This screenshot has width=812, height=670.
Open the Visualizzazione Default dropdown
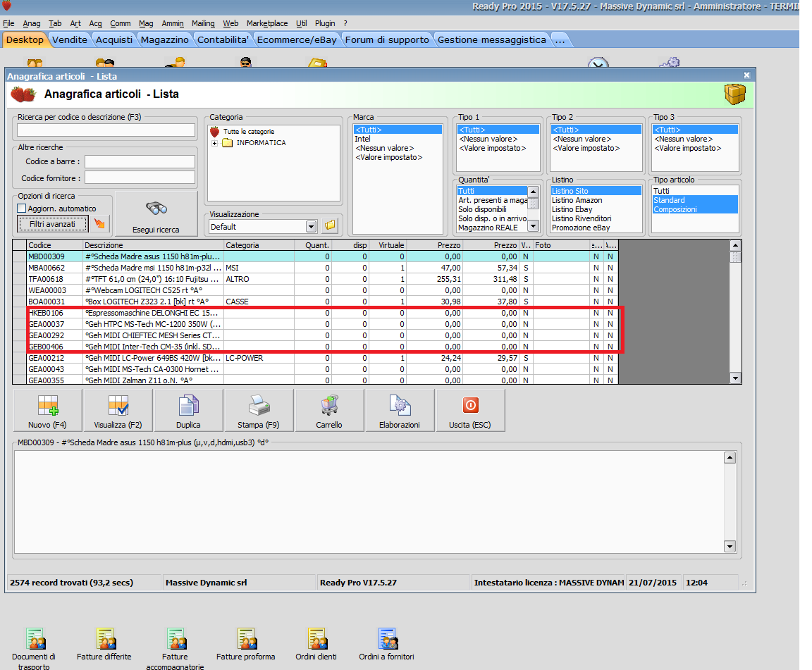[x=311, y=227]
